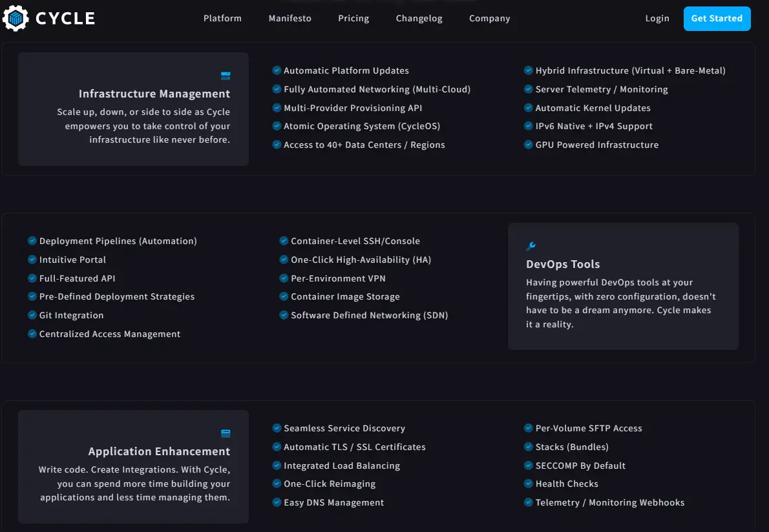Click the Container Image Storage text

click(345, 296)
